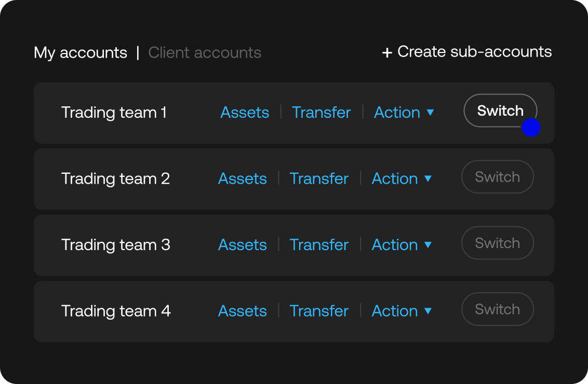View Assets of Trading team 3
This screenshot has height=384, width=588.
pyautogui.click(x=242, y=244)
